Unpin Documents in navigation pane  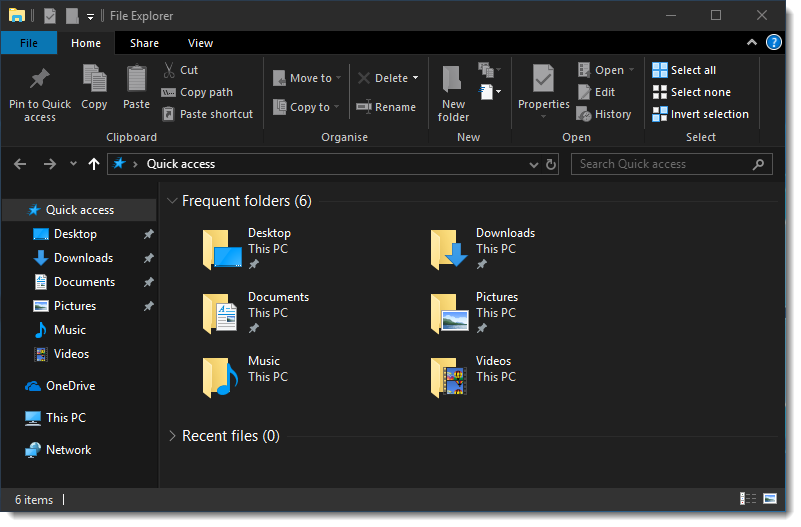pyautogui.click(x=149, y=282)
